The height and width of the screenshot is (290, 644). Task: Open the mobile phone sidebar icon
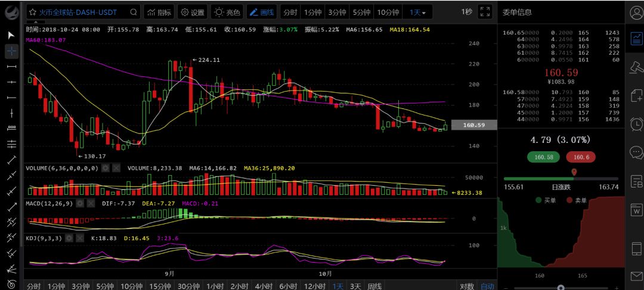637,248
